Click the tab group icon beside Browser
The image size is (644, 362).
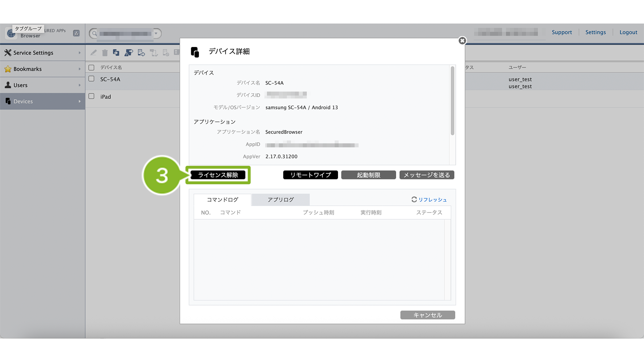point(76,33)
